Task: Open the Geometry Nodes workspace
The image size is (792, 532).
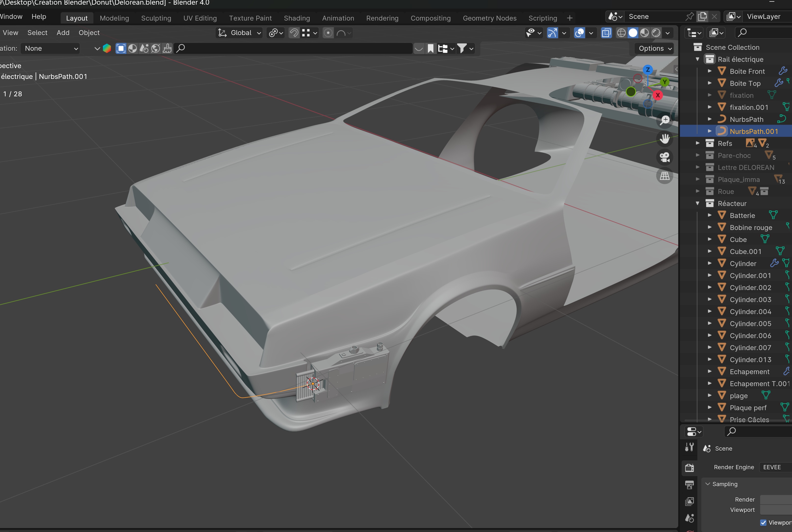Action: (x=490, y=18)
